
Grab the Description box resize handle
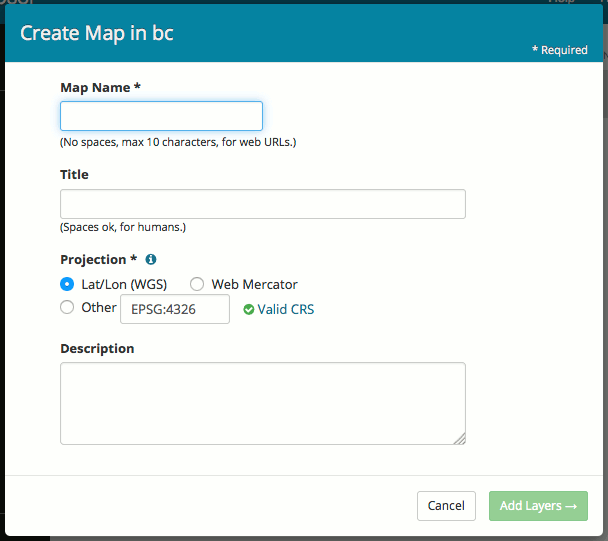coord(460,438)
